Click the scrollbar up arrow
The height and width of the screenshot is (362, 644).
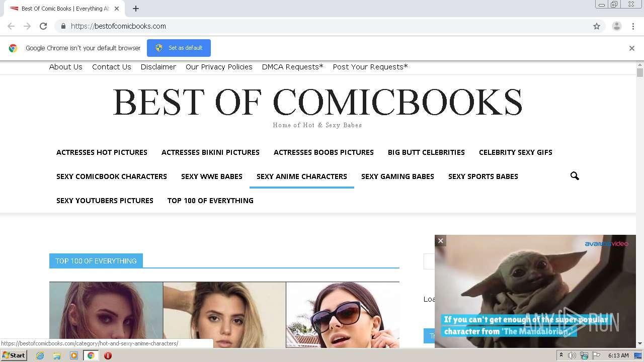click(x=640, y=65)
